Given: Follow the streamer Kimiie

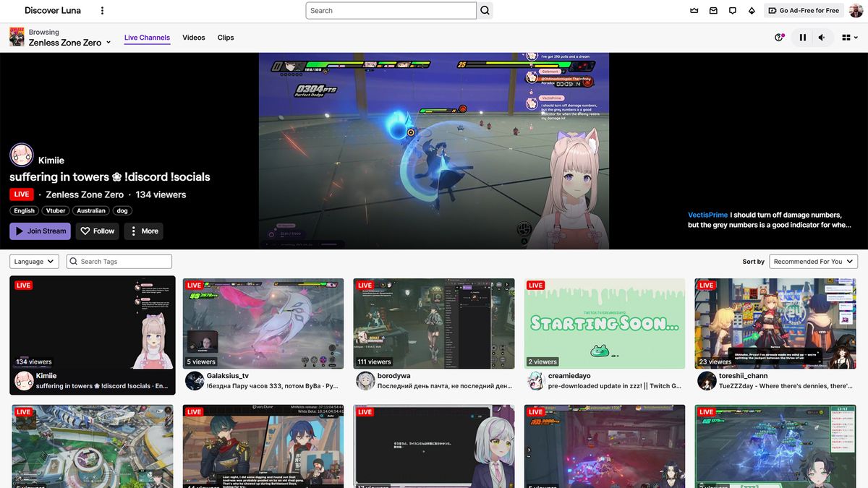Looking at the screenshot, I should 97,231.
